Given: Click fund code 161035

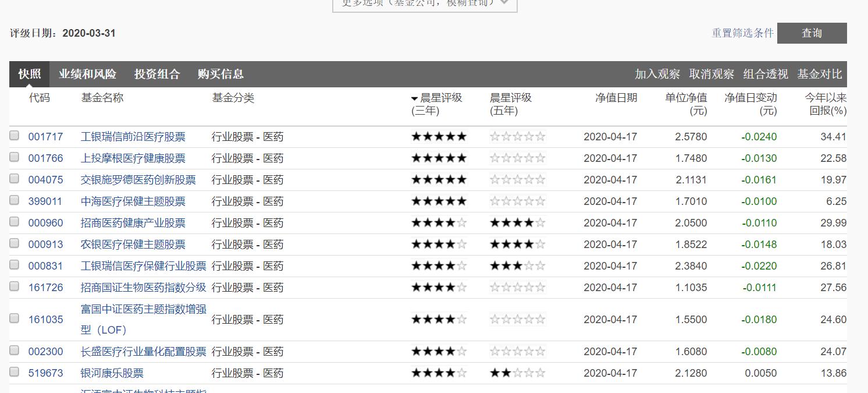Looking at the screenshot, I should coord(45,320).
